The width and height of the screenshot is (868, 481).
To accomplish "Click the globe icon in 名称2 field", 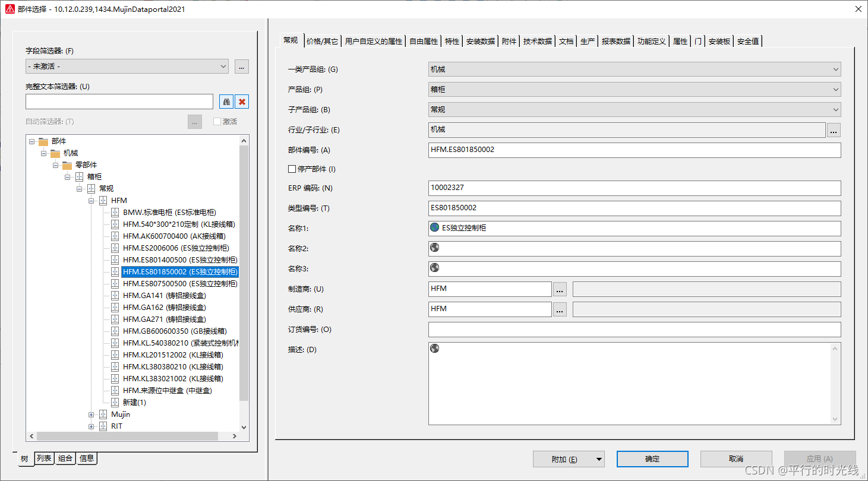I will click(x=434, y=248).
